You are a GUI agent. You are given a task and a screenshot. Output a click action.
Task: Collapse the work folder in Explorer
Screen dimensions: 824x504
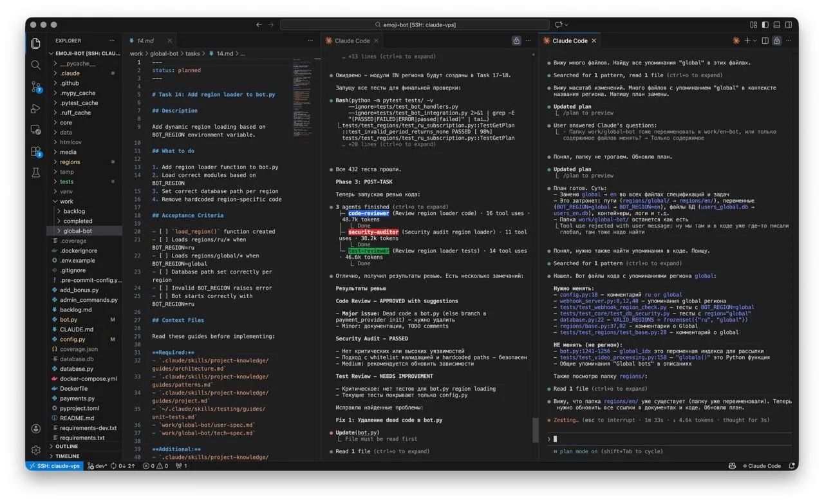[x=67, y=201]
